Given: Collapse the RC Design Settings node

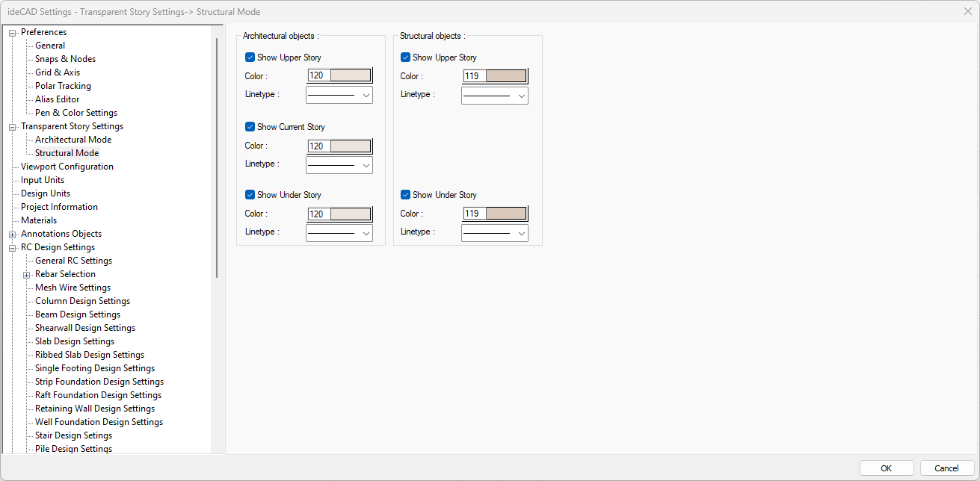Looking at the screenshot, I should 12,248.
